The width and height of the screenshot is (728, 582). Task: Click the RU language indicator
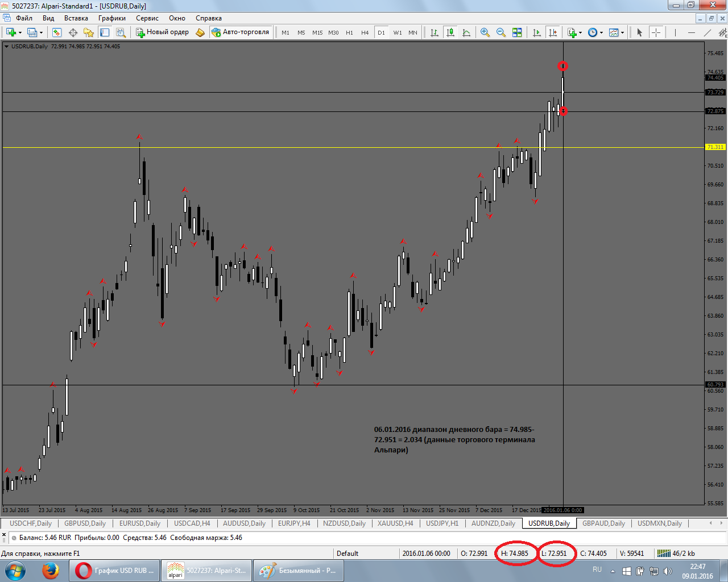click(x=597, y=569)
